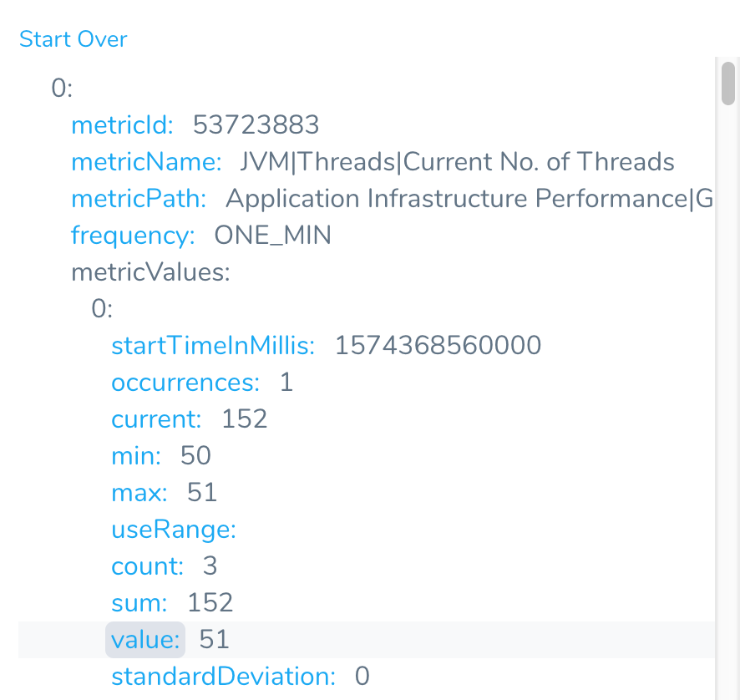
Task: Click the highlighted value key
Action: pos(145,640)
